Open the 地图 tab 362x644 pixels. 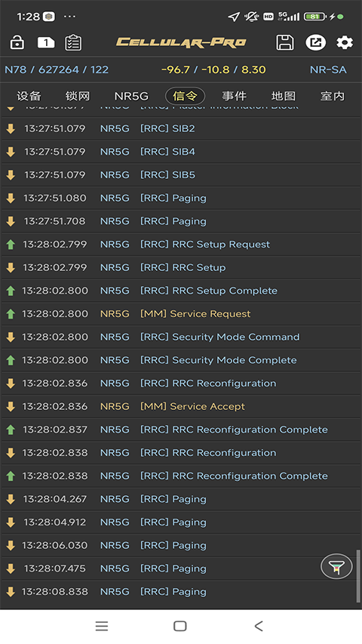pyautogui.click(x=284, y=96)
